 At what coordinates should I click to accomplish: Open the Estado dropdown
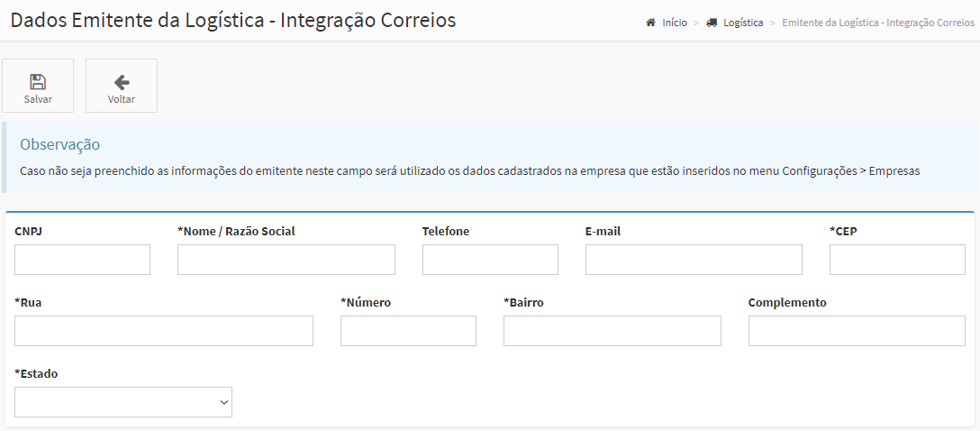coord(123,402)
